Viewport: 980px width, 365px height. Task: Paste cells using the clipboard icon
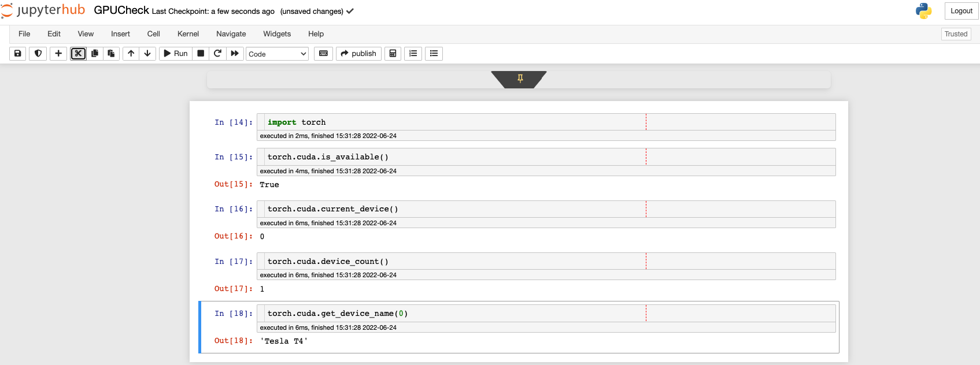111,54
